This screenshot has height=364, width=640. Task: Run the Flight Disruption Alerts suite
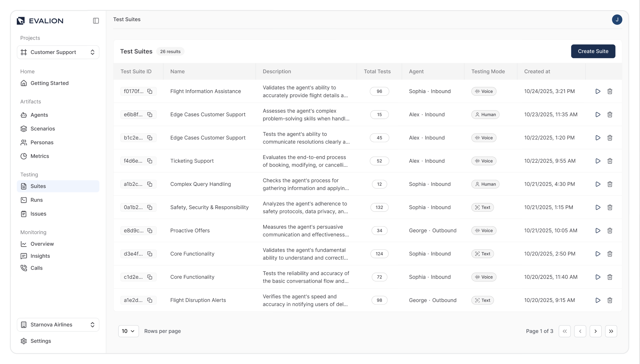pos(598,300)
